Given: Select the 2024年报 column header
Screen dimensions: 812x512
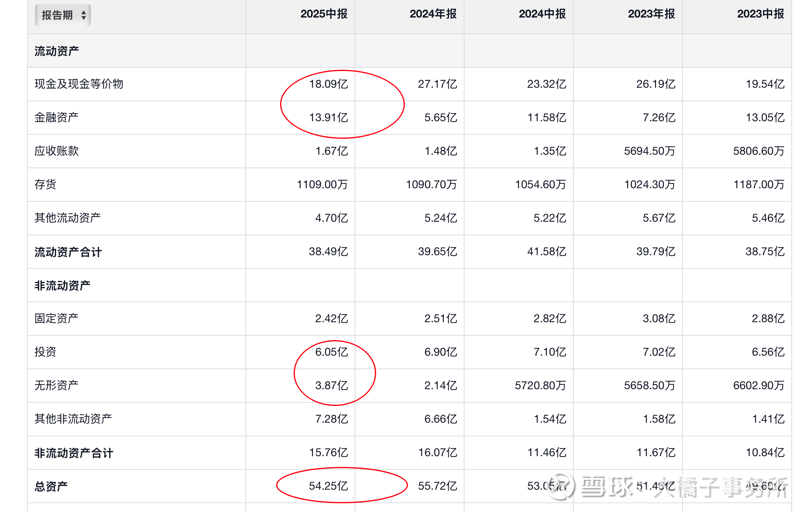Looking at the screenshot, I should pos(433,14).
